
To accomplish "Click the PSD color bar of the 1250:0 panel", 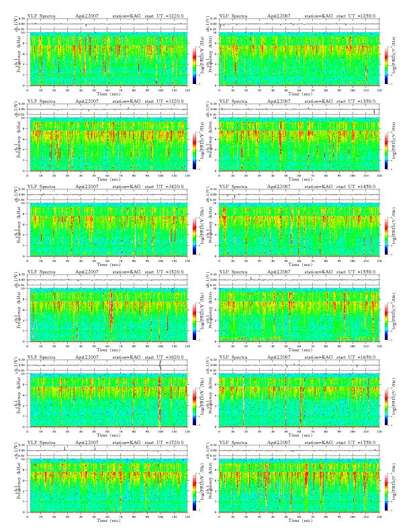I will [386, 65].
